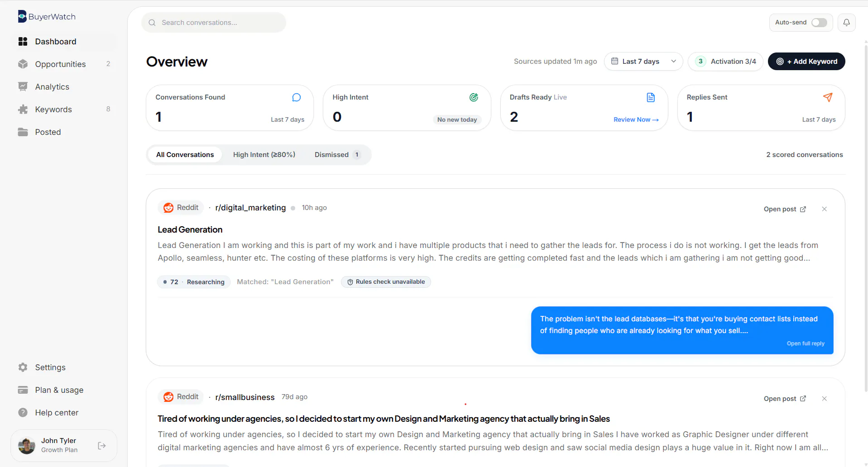Switch to High Intent (≥80%) tab
Screen dimensions: 868x467
coord(264,155)
